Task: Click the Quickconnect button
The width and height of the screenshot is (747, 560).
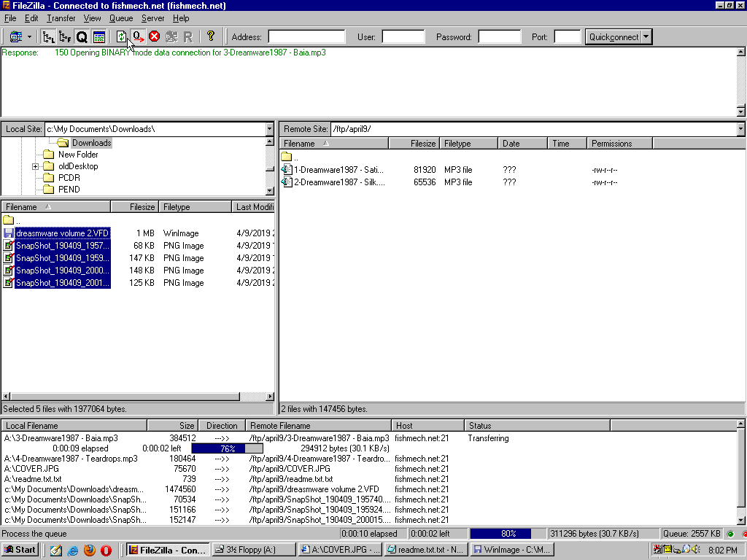Action: pos(613,36)
